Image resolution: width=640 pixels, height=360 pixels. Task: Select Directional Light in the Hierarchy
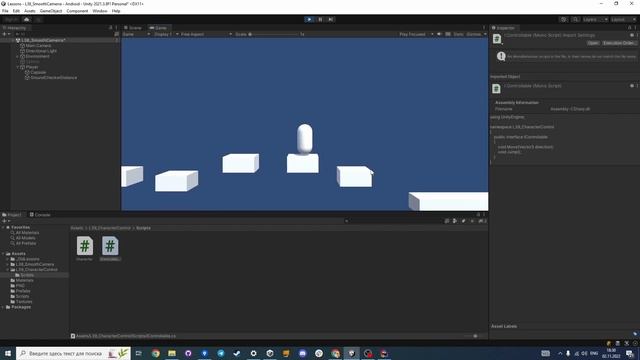(41, 51)
